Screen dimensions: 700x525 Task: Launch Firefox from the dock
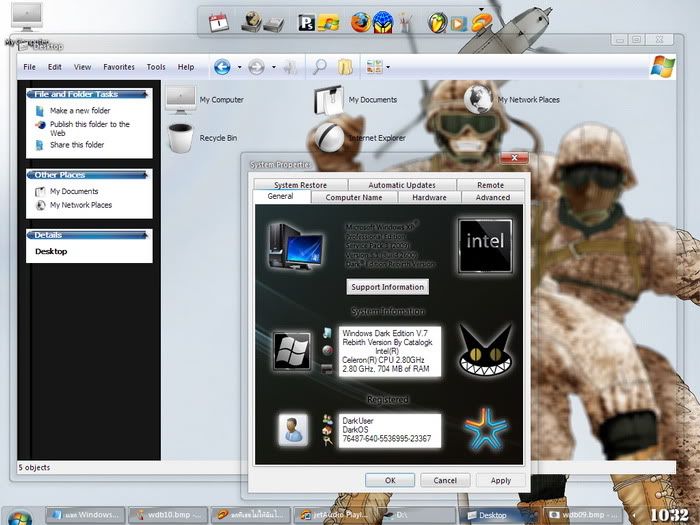coord(360,22)
